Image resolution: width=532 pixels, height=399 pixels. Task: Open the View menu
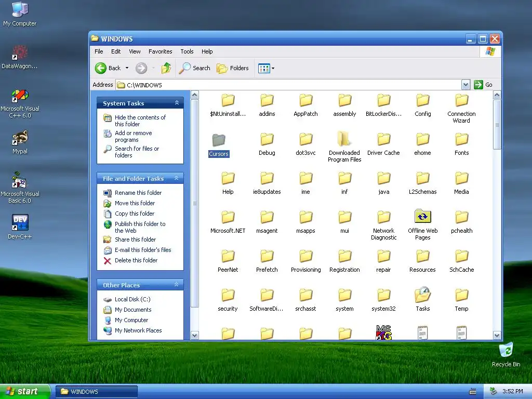click(135, 51)
